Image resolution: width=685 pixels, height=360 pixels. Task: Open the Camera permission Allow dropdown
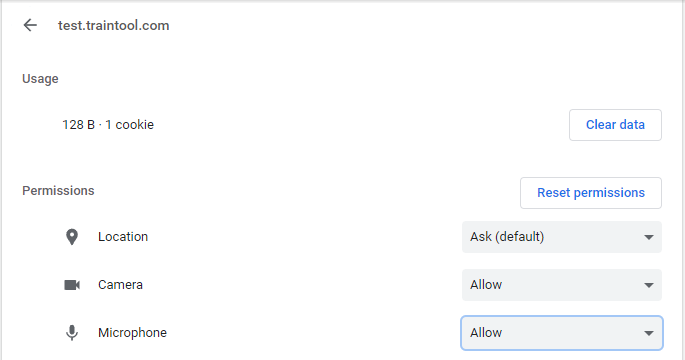[561, 285]
